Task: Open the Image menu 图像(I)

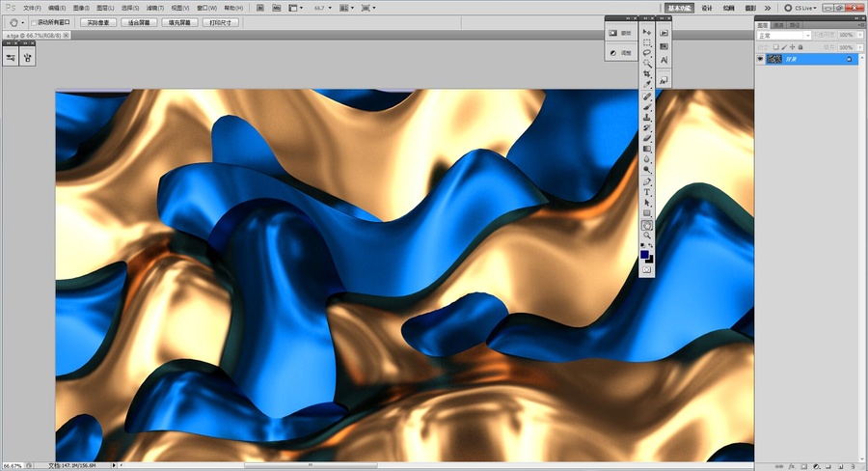Action: pos(81,8)
